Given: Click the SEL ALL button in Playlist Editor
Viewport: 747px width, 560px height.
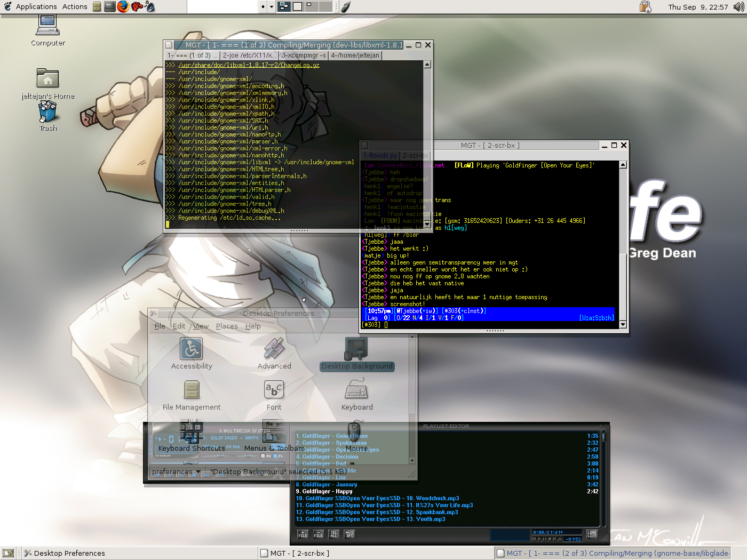Looking at the screenshot, I should click(333, 534).
